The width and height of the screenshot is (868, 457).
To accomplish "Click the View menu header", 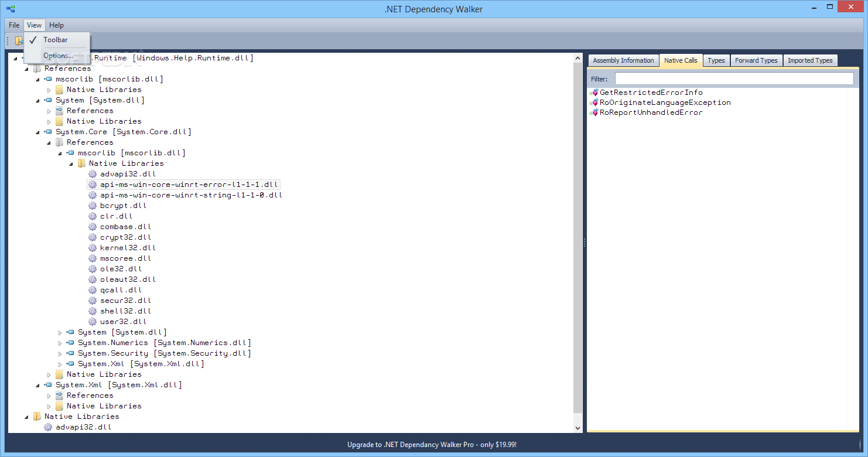I will (34, 25).
